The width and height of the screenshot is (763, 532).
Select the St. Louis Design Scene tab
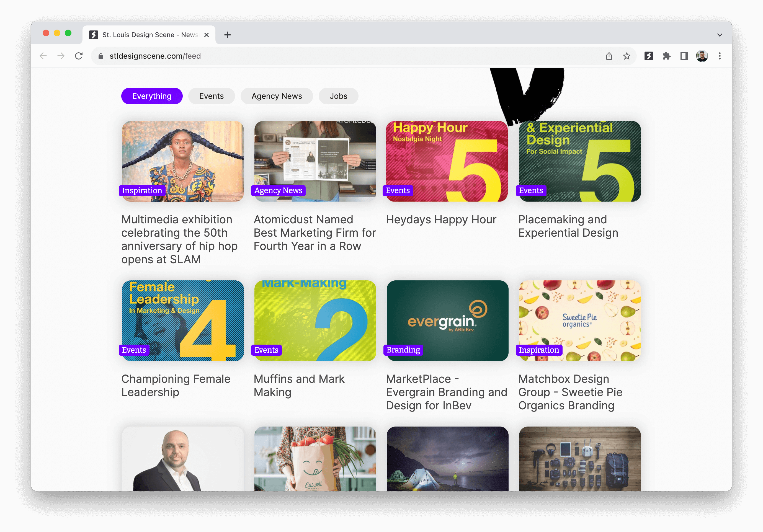[149, 35]
